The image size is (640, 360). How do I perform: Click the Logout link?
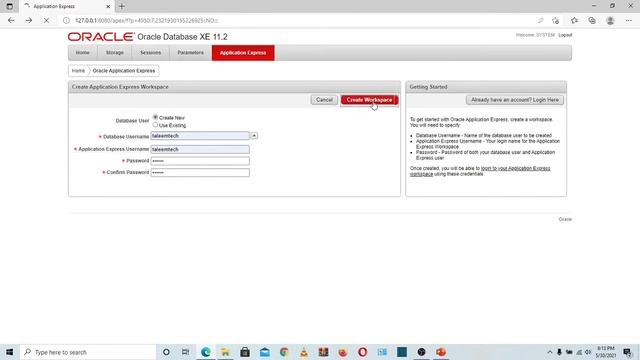pyautogui.click(x=565, y=35)
